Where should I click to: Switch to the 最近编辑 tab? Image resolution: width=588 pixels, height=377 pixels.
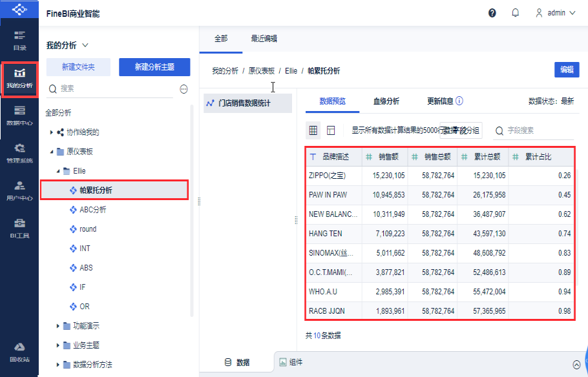pos(264,39)
